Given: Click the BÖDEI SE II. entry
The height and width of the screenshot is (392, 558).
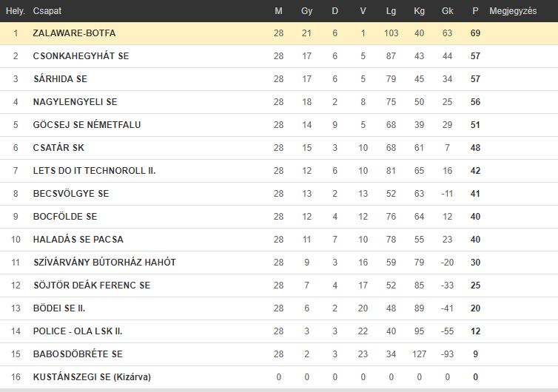Looking at the screenshot, I should coord(59,308).
